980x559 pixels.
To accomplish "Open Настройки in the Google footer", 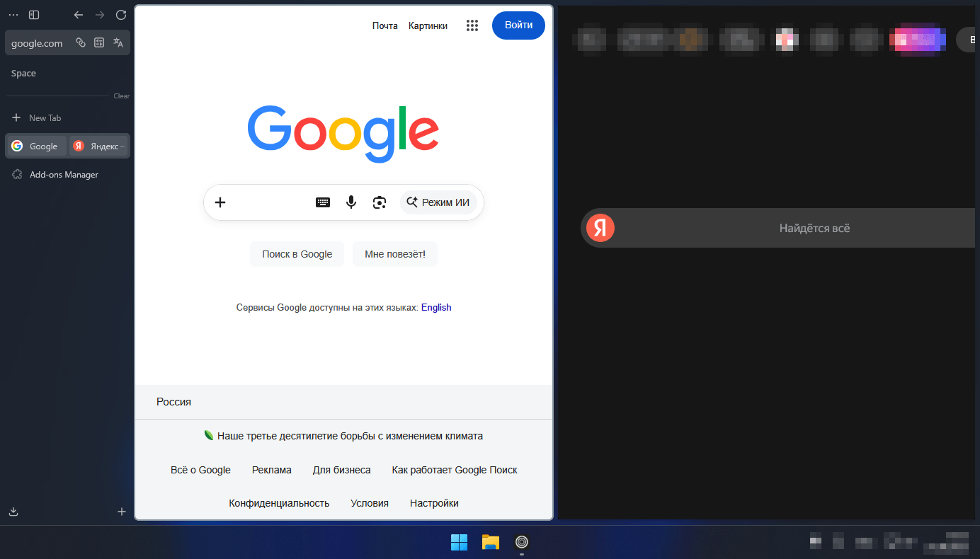I will [x=434, y=503].
